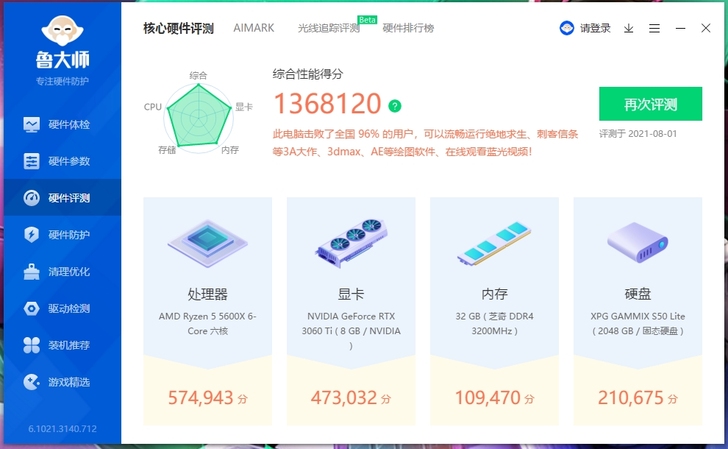The image size is (728, 449).
Task: Click the 装机推荐 four-leaf icon
Action: [32, 345]
